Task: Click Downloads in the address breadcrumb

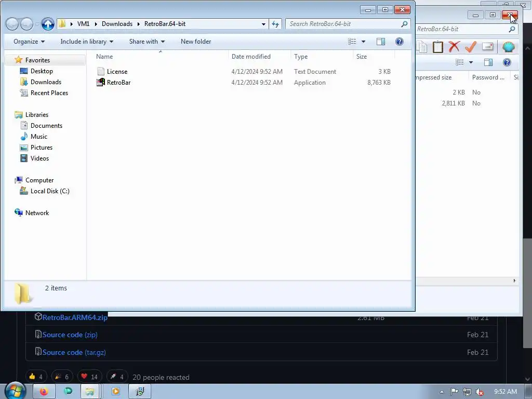Action: tap(117, 24)
